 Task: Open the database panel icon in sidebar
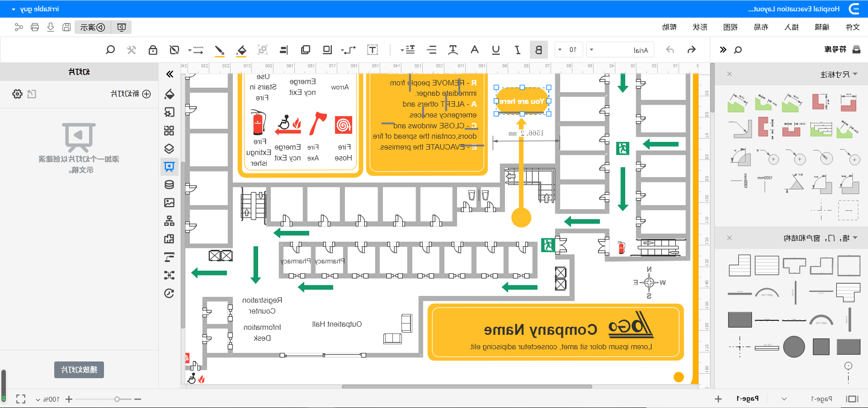click(x=169, y=185)
